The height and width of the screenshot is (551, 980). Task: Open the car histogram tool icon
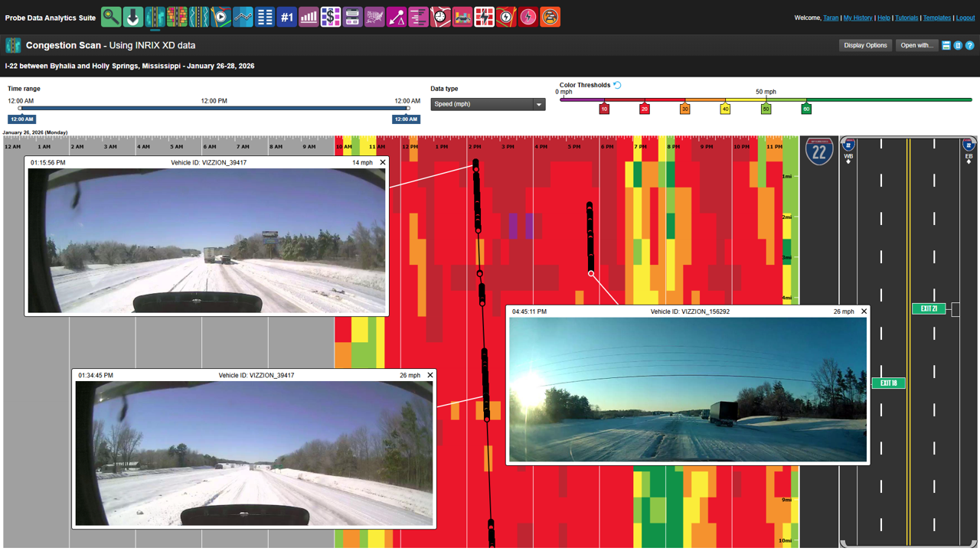[x=462, y=17]
